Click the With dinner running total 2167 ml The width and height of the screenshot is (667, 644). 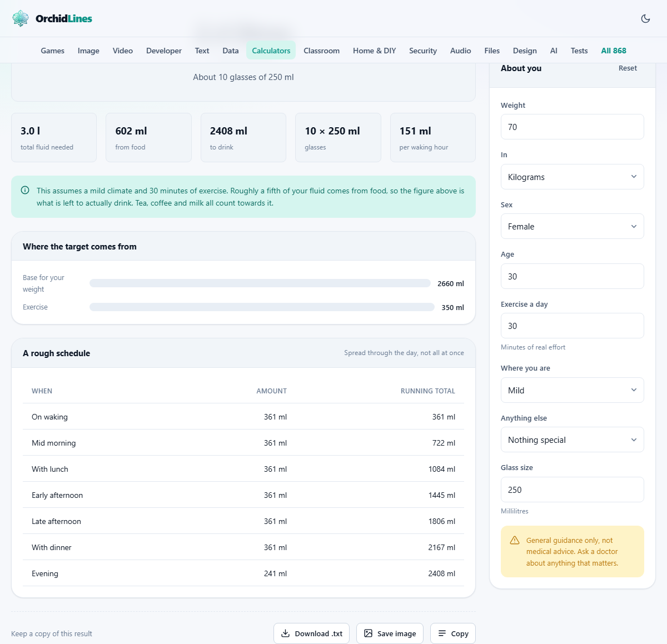[x=441, y=547]
